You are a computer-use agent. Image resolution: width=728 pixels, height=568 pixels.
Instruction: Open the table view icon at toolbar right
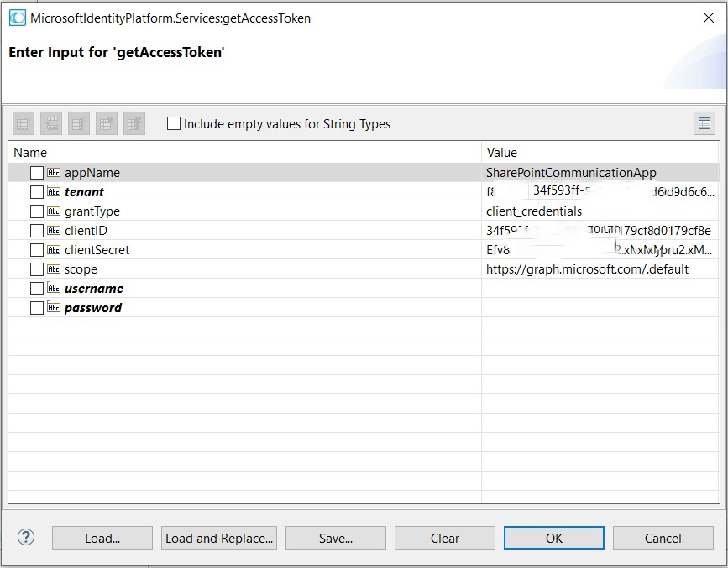pos(704,123)
